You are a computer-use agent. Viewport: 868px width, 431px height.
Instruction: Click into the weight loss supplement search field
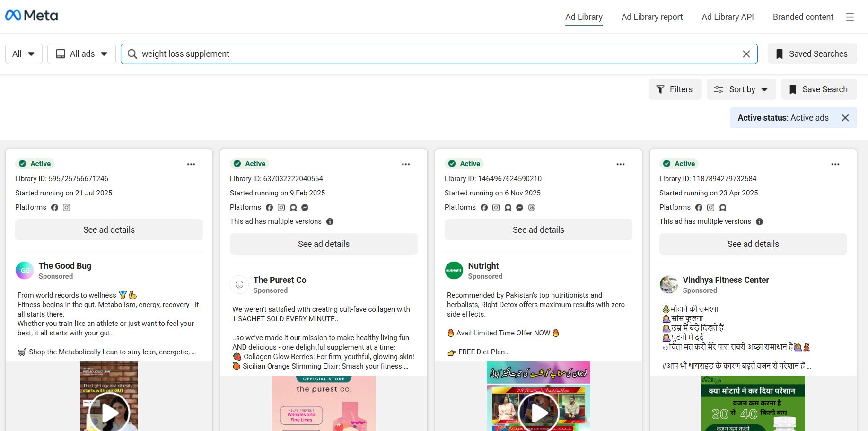(x=439, y=54)
